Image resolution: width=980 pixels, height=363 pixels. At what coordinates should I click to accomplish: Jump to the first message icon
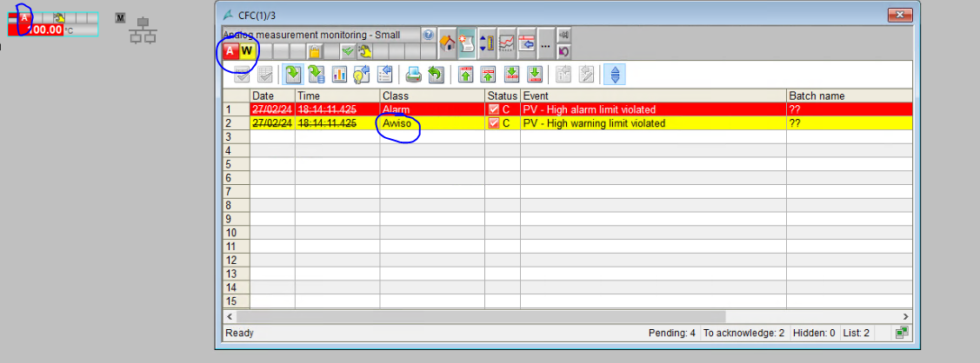coord(465,75)
